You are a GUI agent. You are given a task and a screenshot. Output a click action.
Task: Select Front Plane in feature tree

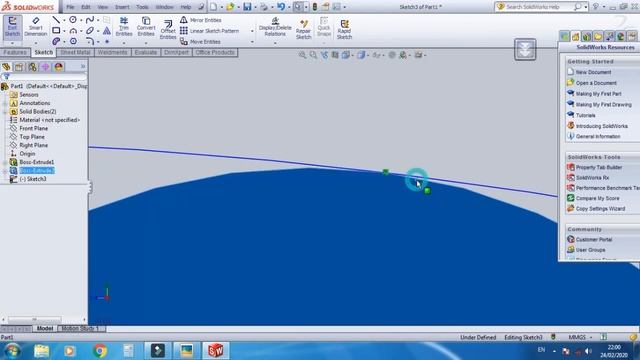click(33, 128)
